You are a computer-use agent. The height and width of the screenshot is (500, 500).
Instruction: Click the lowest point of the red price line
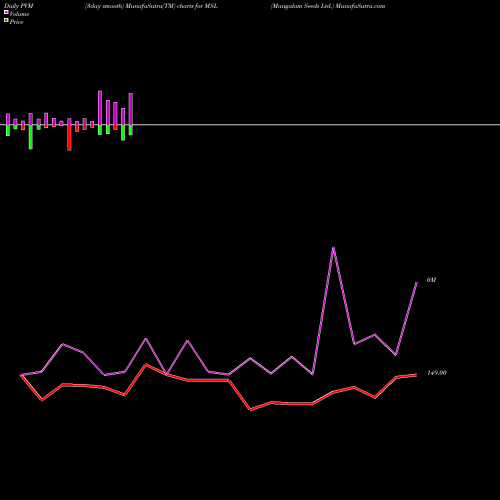pyautogui.click(x=251, y=410)
